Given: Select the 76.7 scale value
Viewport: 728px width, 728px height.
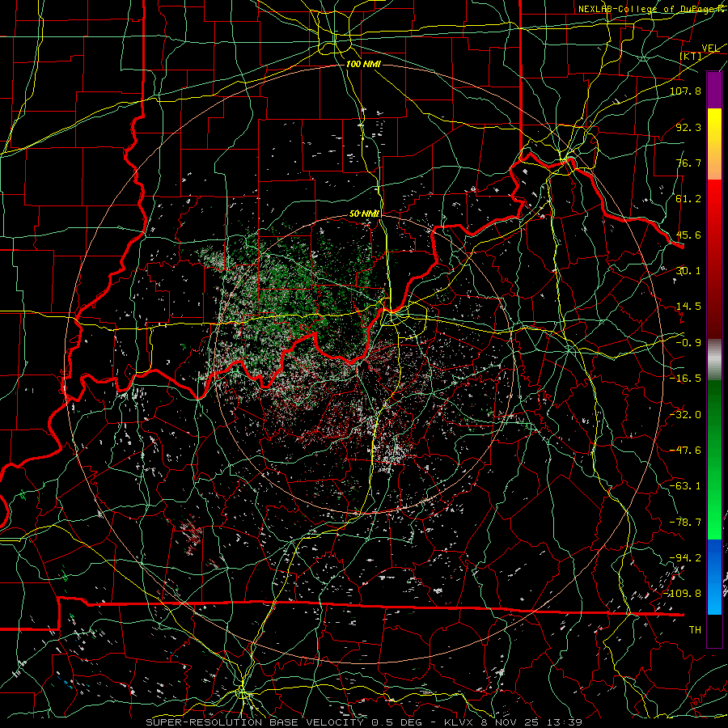Looking at the screenshot, I should 688,163.
